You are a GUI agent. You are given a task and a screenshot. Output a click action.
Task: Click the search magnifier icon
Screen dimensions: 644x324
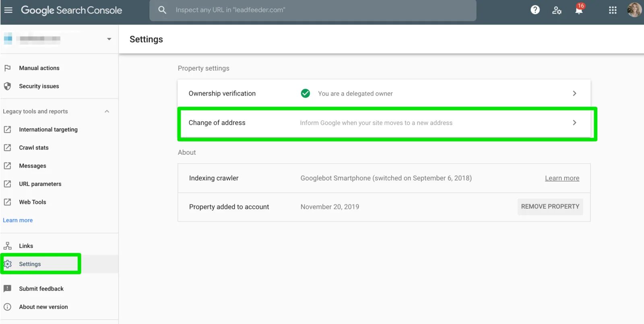(x=162, y=10)
